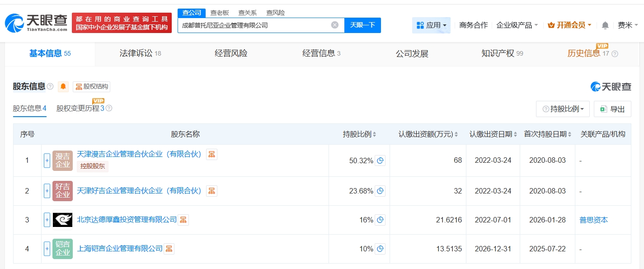Expand row 4 shareholder 上海铠吉 details
644x269 pixels.
pyautogui.click(x=47, y=249)
